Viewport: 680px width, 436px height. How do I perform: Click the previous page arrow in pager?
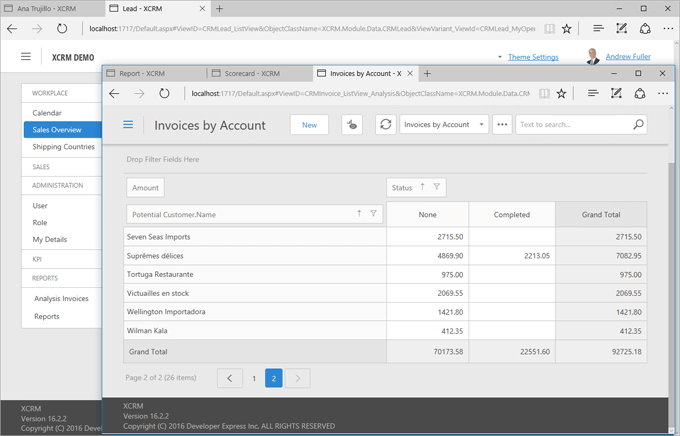(x=230, y=378)
